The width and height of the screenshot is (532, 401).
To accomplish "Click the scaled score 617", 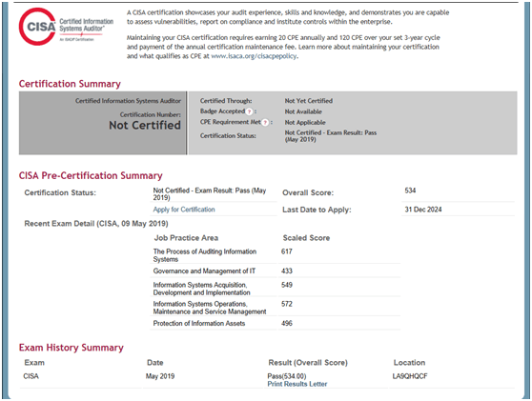I will coord(287,251).
